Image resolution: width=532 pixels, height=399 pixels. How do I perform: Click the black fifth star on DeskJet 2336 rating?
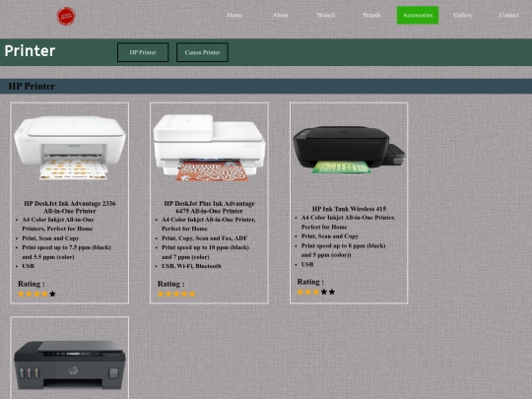coord(52,294)
